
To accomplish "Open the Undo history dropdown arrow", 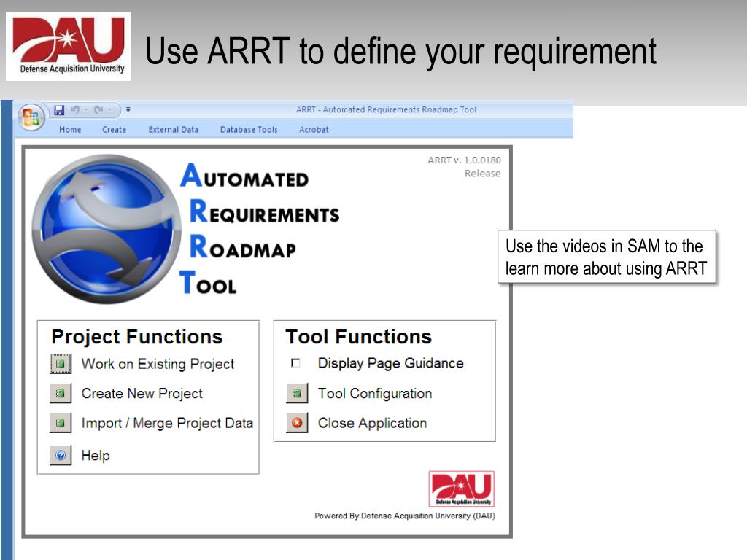I will [86, 110].
